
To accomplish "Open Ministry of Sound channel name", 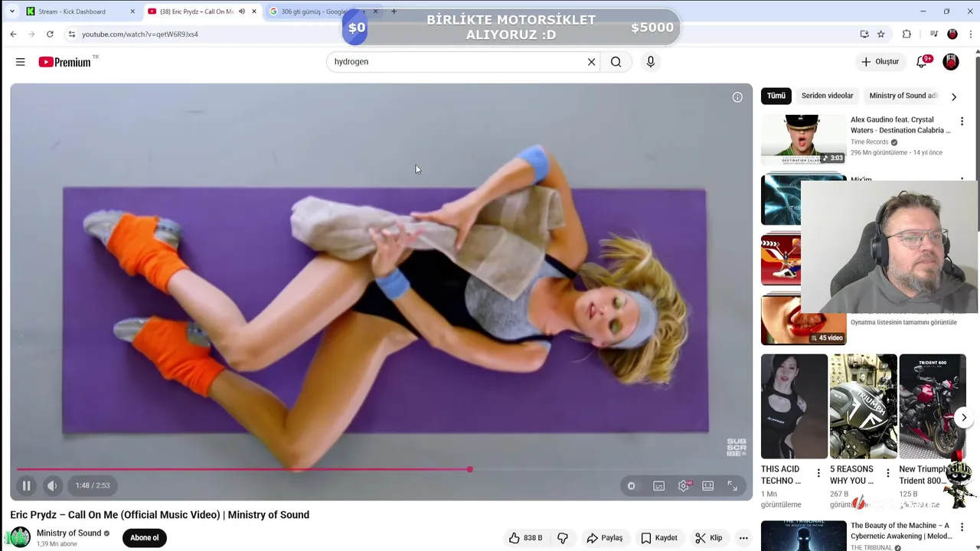I will [69, 533].
